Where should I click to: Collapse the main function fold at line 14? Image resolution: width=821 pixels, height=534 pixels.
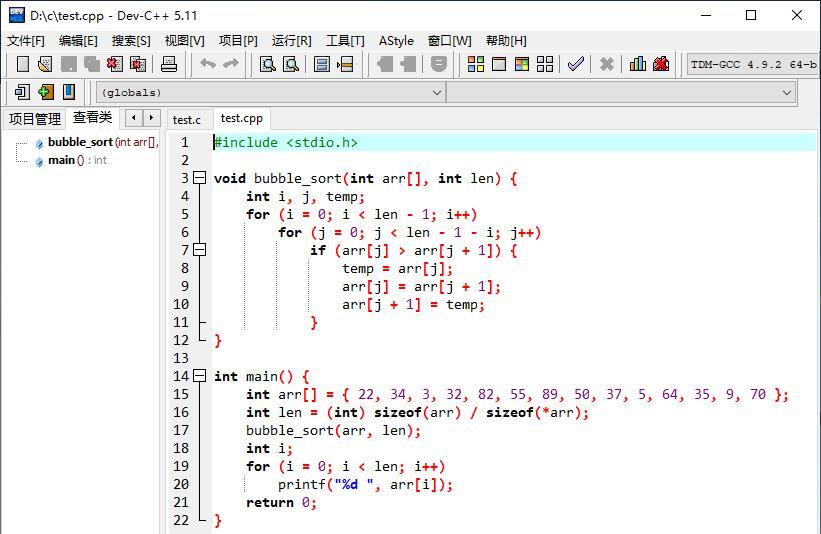pyautogui.click(x=199, y=376)
